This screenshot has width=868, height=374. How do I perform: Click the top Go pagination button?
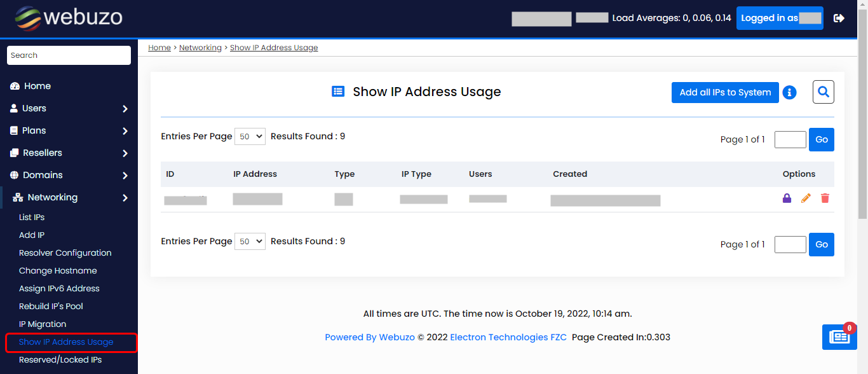pyautogui.click(x=821, y=140)
